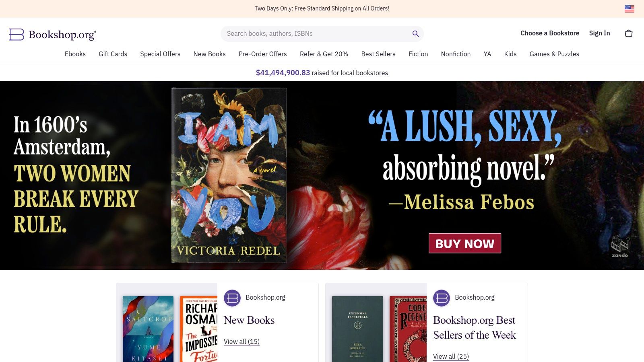Browse the Fiction category
Viewport: 644px width, 362px height.
click(x=418, y=54)
